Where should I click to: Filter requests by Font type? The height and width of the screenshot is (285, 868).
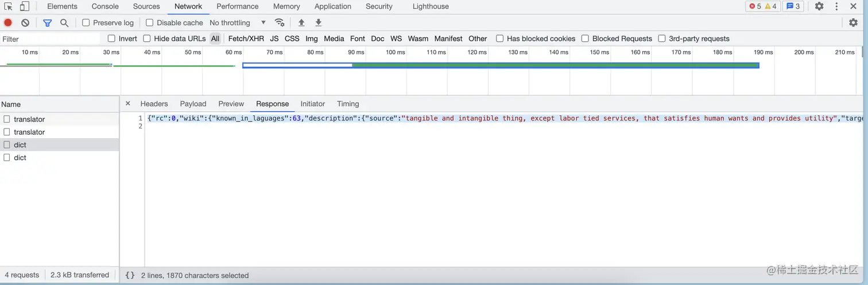coord(358,38)
